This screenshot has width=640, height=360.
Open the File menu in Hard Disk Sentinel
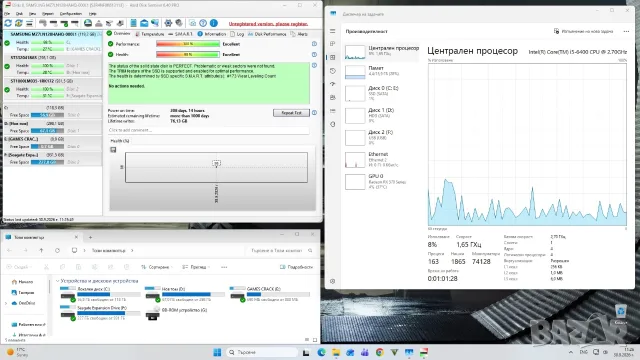(7, 13)
